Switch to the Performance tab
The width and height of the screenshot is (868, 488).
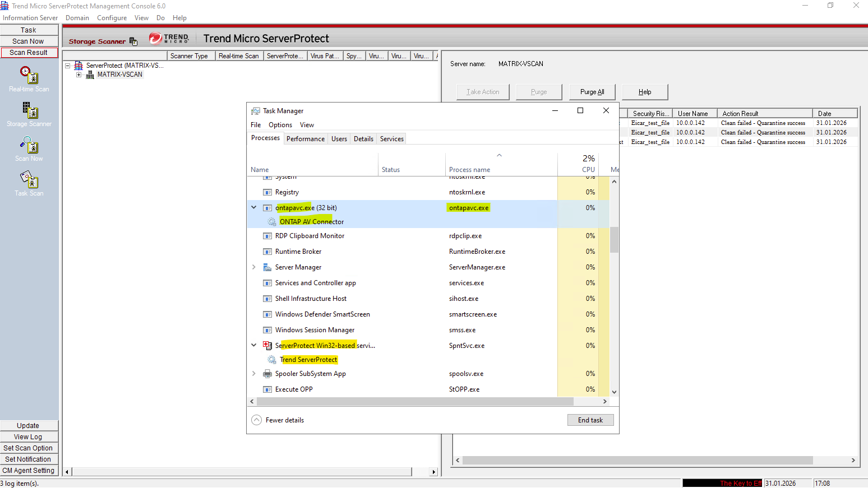[x=305, y=139]
